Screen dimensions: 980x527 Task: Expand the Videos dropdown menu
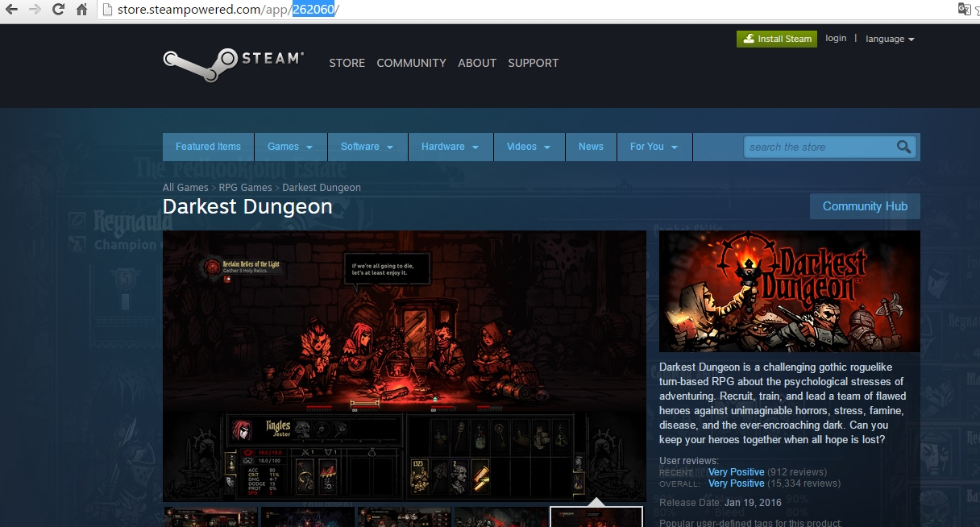[529, 147]
